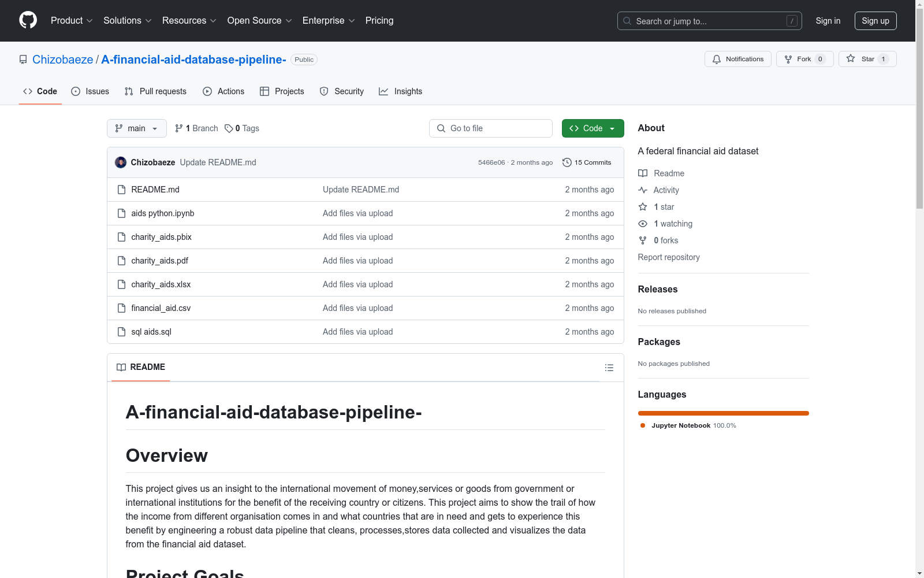Click the Sign up button
This screenshot has width=924, height=578.
(x=875, y=21)
